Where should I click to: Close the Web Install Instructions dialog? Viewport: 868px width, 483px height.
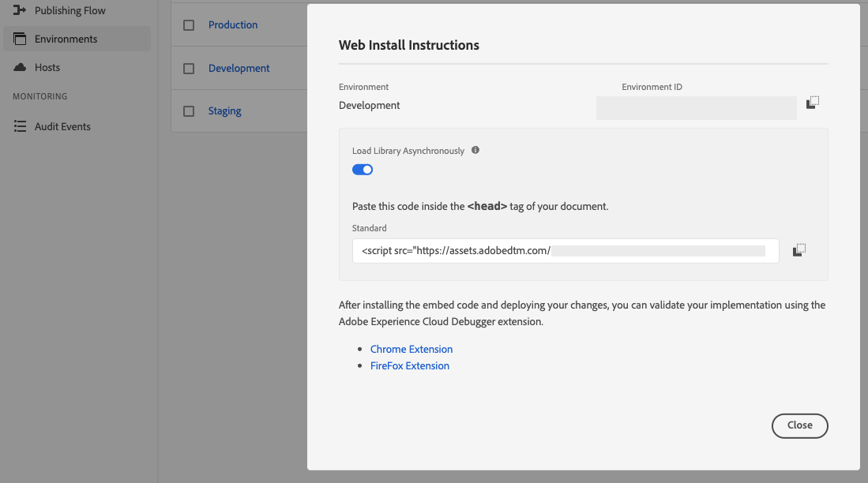(799, 425)
